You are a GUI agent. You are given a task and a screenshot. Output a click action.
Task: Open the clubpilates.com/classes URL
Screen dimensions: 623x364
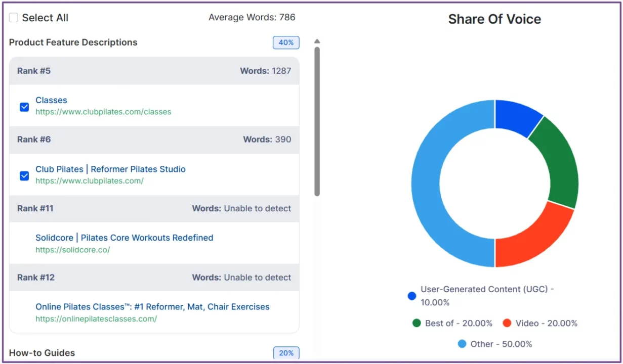[x=103, y=112]
